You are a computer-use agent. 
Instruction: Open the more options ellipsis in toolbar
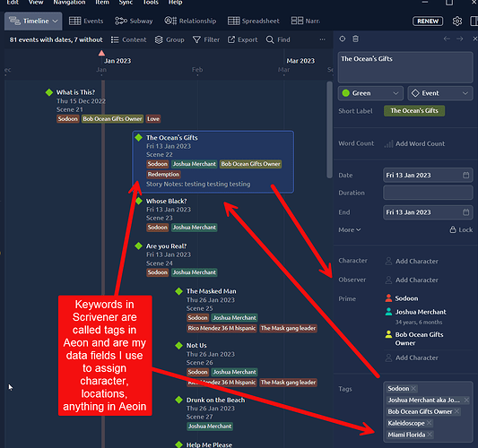322,39
